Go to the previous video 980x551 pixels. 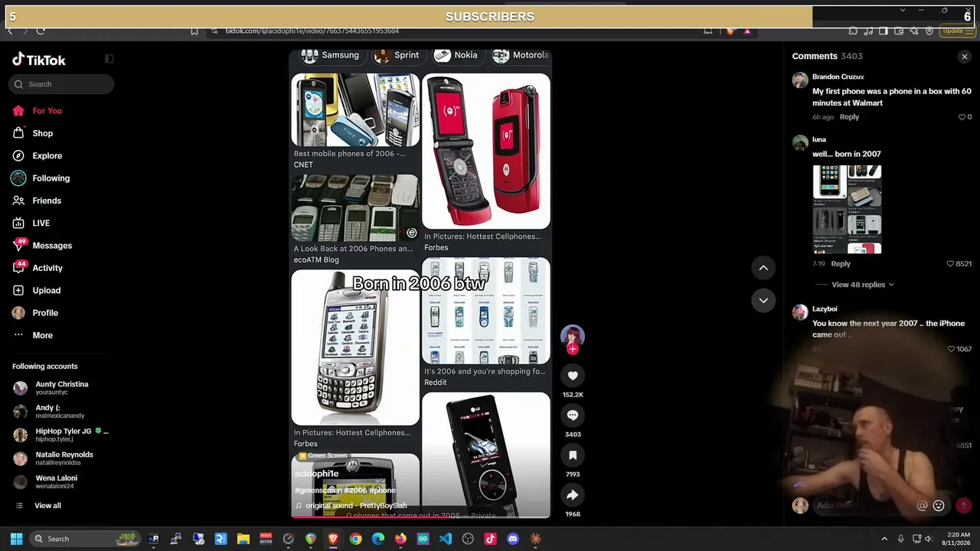point(763,268)
